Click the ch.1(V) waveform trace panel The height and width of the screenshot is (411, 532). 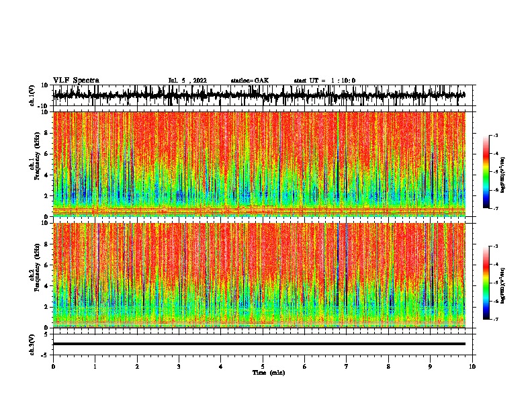pyautogui.click(x=264, y=95)
